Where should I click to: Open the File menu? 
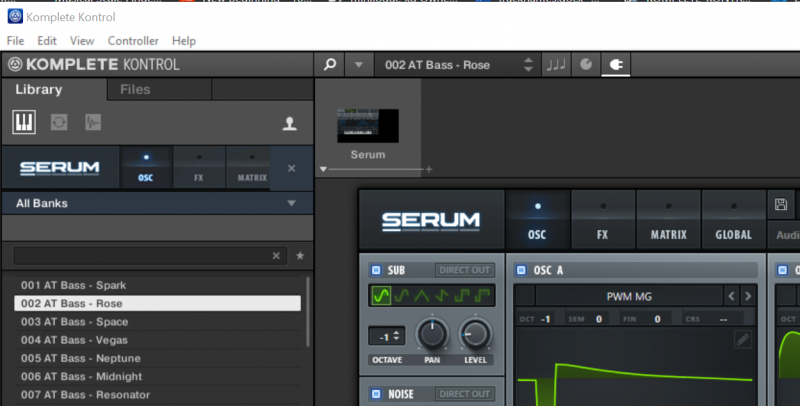pos(15,41)
